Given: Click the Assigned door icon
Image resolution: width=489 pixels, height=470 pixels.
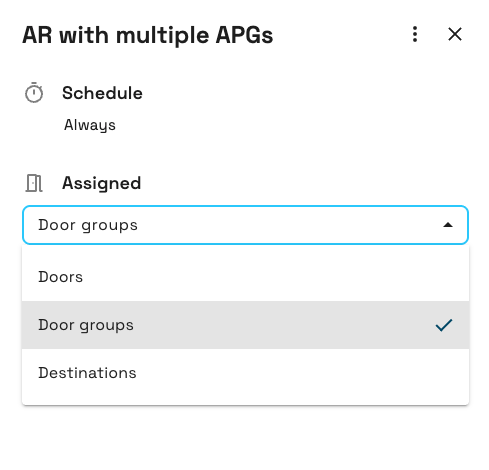Looking at the screenshot, I should [x=34, y=183].
